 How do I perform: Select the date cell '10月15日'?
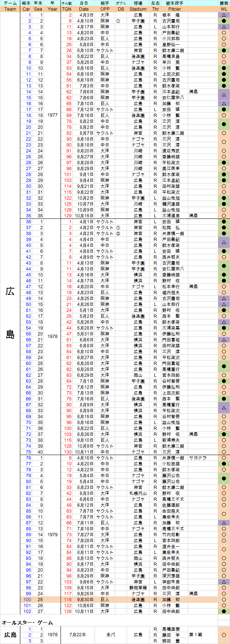(x=84, y=216)
